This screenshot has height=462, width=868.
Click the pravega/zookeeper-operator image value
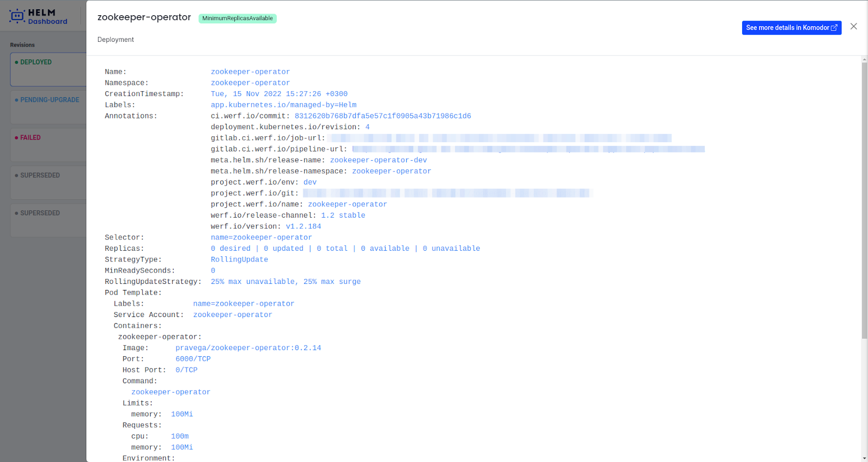(x=248, y=348)
